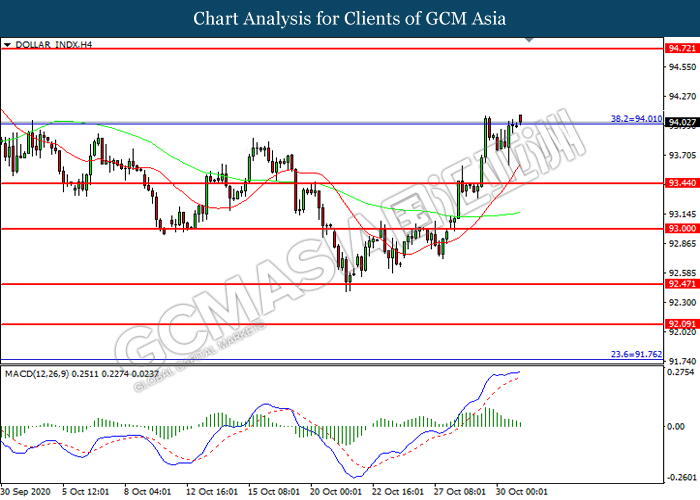Click the 8 Oct 04:01 time label
This screenshot has height=500, width=700.
(147, 492)
